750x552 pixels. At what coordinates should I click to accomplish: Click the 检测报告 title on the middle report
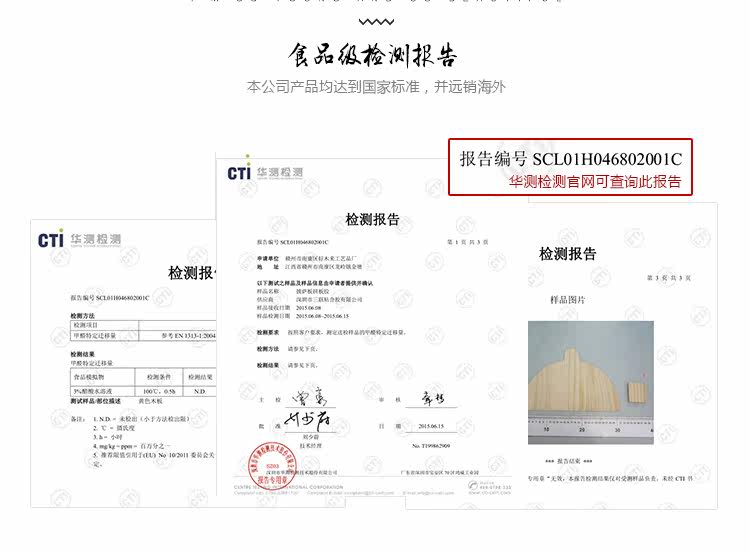click(372, 220)
